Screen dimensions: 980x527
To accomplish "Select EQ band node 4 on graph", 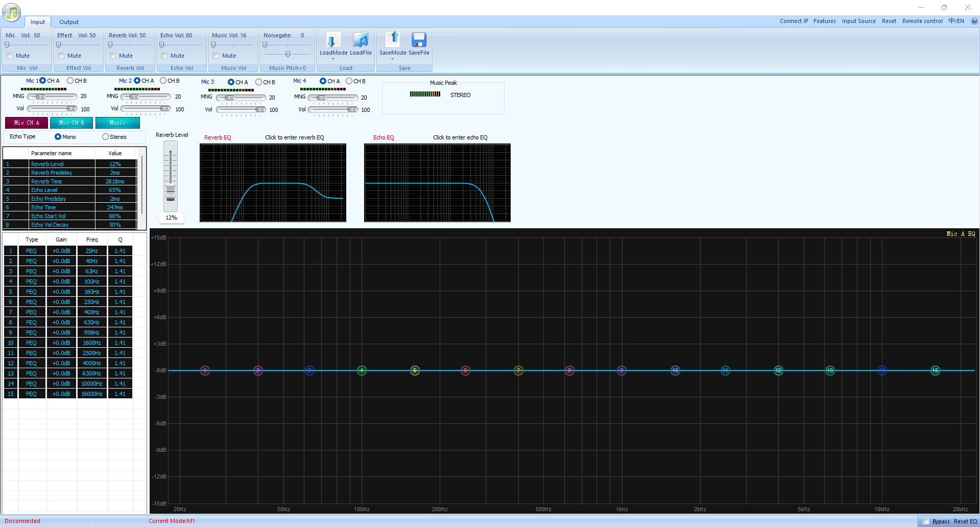I will pyautogui.click(x=362, y=370).
